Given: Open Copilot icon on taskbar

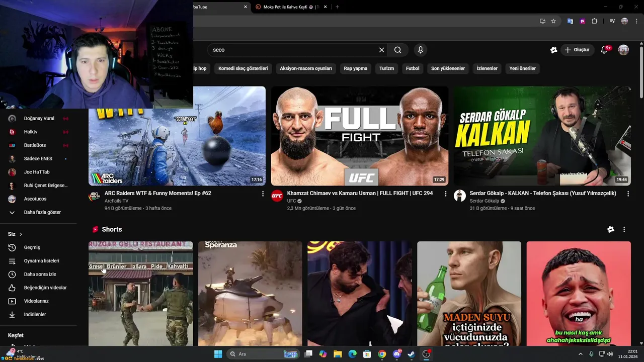Looking at the screenshot, I should (323, 354).
